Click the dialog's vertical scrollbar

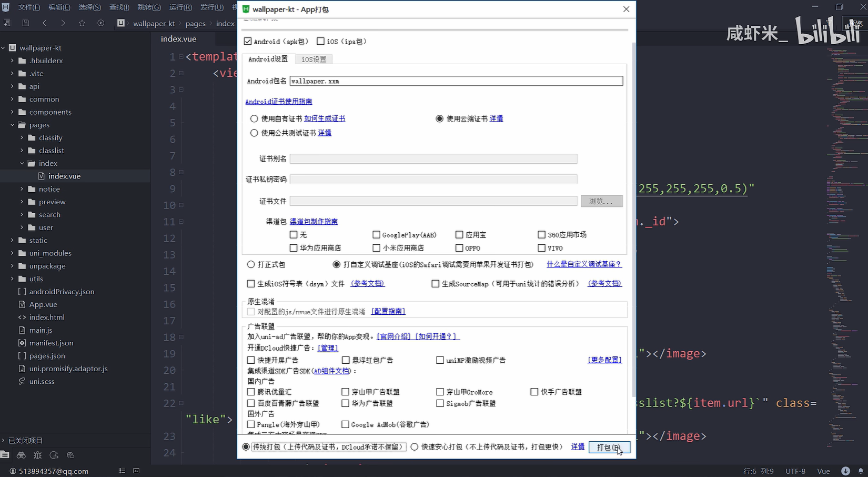click(633, 218)
